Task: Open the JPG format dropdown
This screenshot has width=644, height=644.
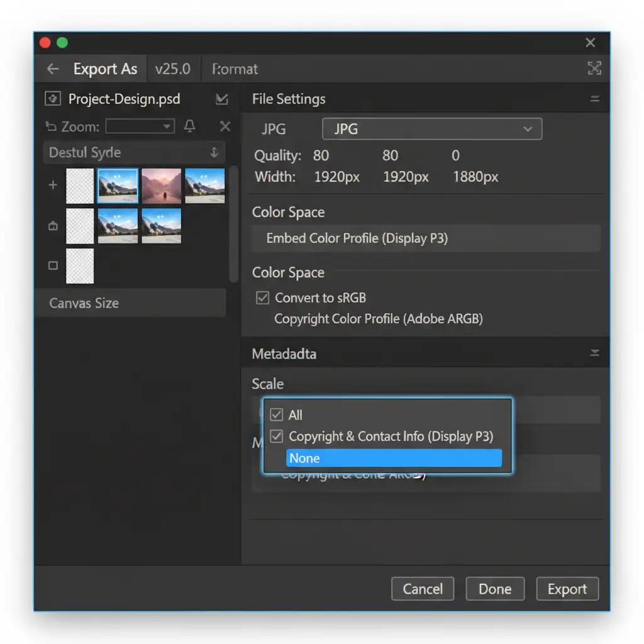Action: pos(431,129)
